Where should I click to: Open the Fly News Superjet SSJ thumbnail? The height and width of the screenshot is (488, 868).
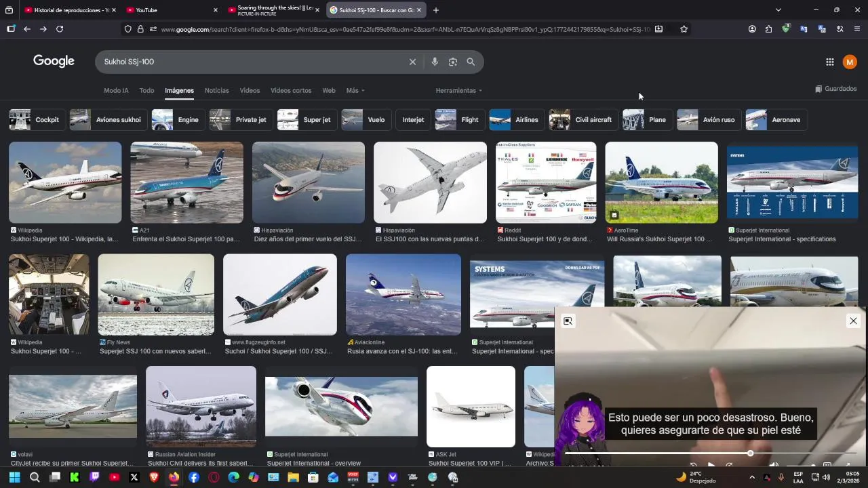[156, 294]
